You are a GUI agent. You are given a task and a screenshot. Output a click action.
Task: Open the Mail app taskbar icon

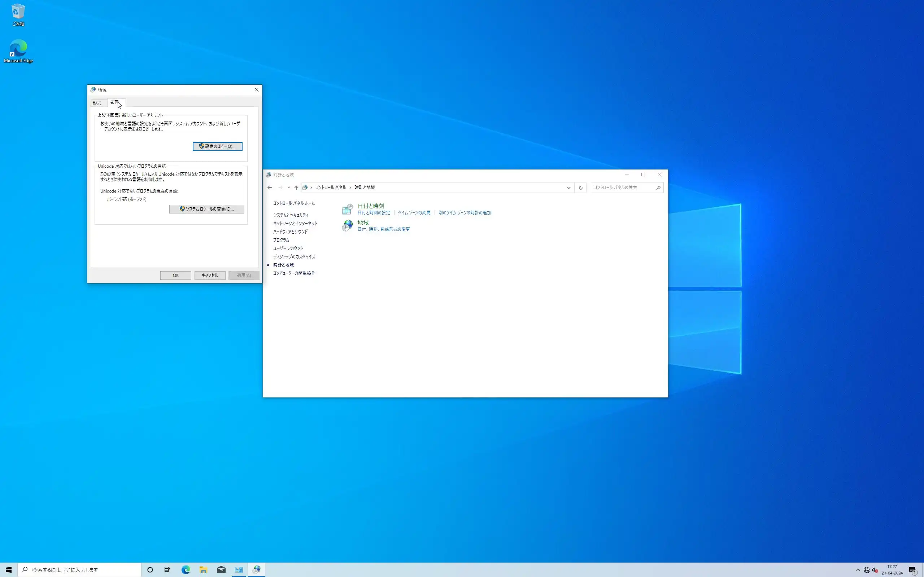[x=221, y=570]
